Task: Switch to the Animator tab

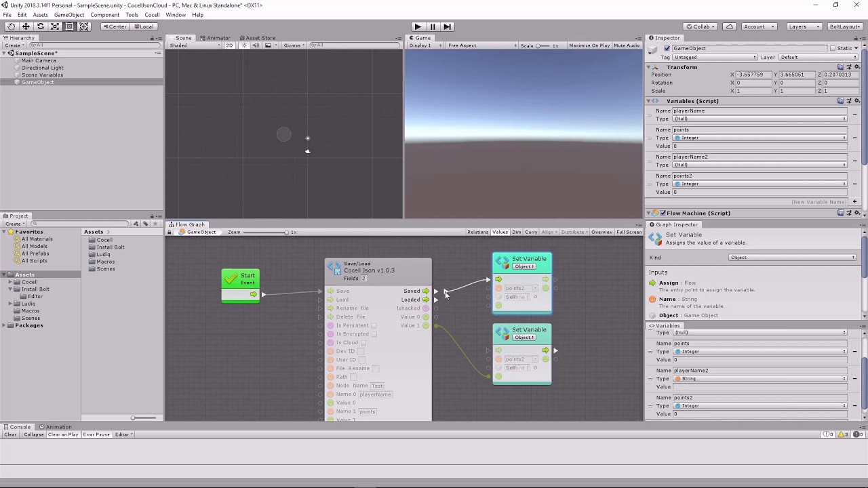Action: [215, 38]
